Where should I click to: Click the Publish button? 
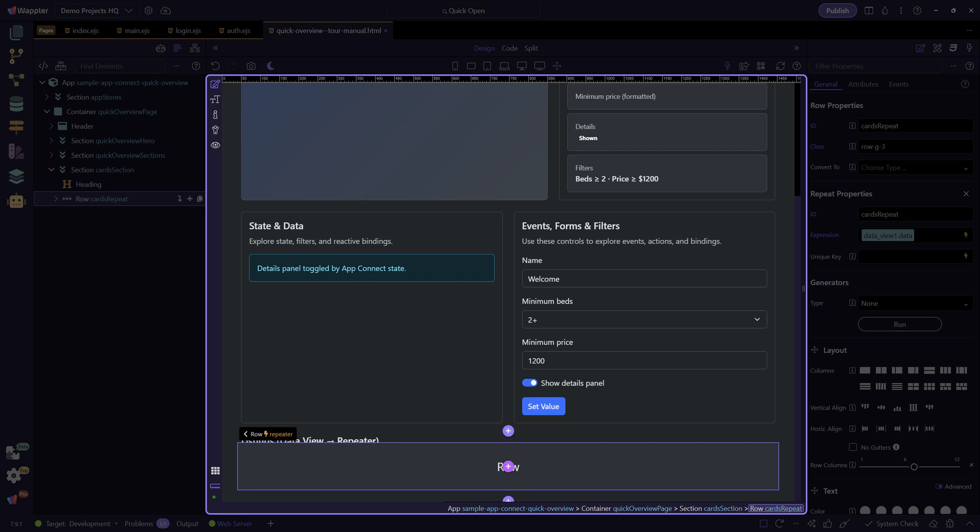837,11
